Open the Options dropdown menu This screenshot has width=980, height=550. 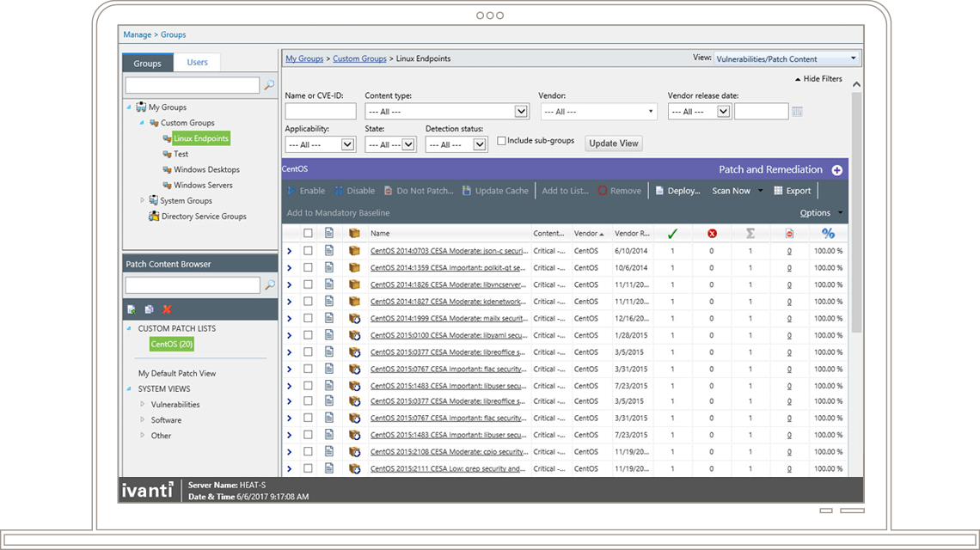pyautogui.click(x=821, y=213)
